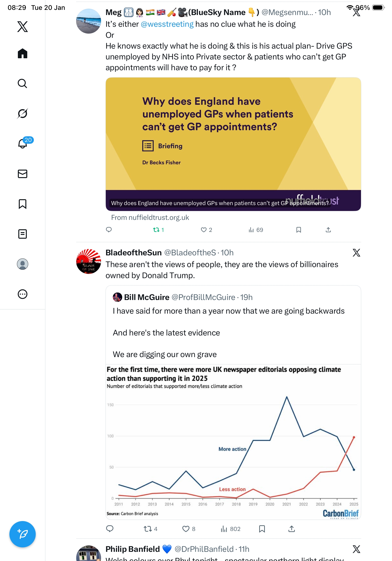
Task: Open Direct Messages envelope icon
Action: pyautogui.click(x=23, y=174)
